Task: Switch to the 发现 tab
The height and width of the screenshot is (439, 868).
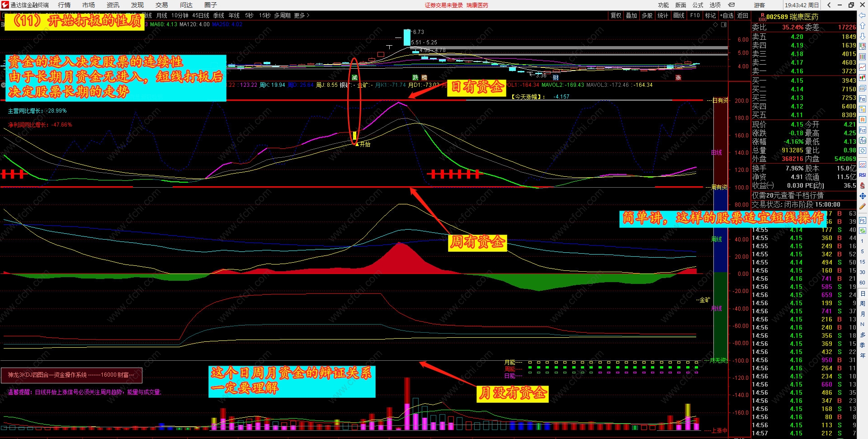Action: tap(137, 5)
